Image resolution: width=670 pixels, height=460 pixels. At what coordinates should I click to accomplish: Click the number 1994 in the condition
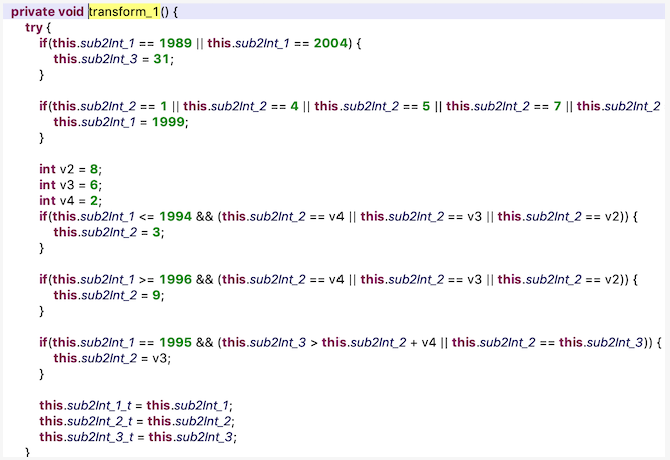pyautogui.click(x=175, y=217)
